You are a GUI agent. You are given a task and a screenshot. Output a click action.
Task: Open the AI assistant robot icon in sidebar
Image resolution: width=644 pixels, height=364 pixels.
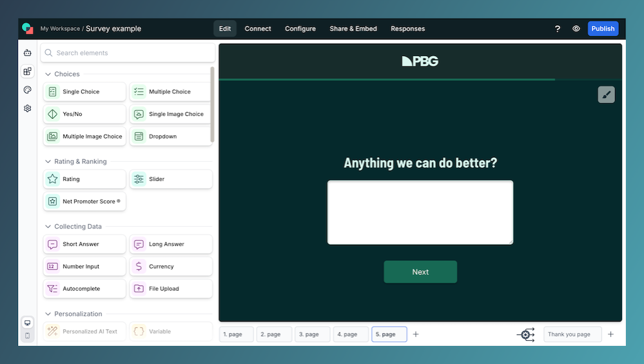[x=28, y=53]
